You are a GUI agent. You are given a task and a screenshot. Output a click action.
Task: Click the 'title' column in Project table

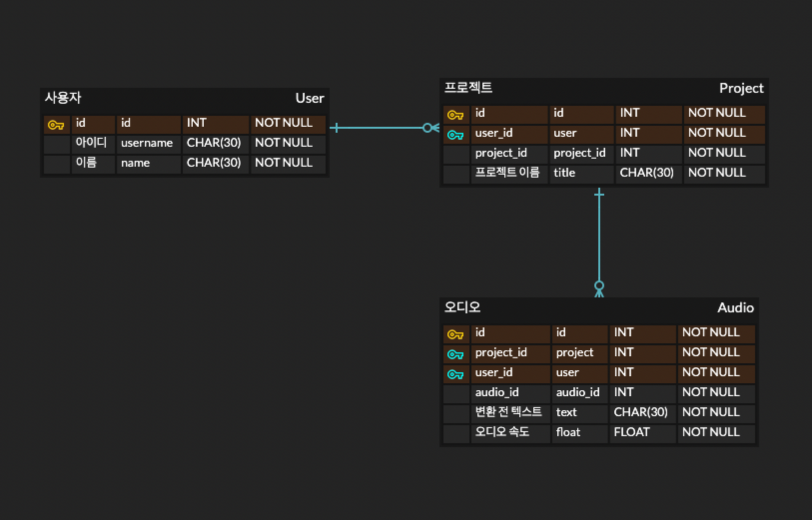[582, 173]
